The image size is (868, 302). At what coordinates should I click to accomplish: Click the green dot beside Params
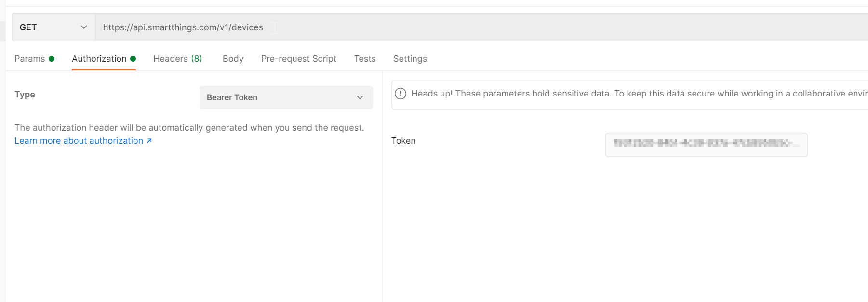click(52, 59)
